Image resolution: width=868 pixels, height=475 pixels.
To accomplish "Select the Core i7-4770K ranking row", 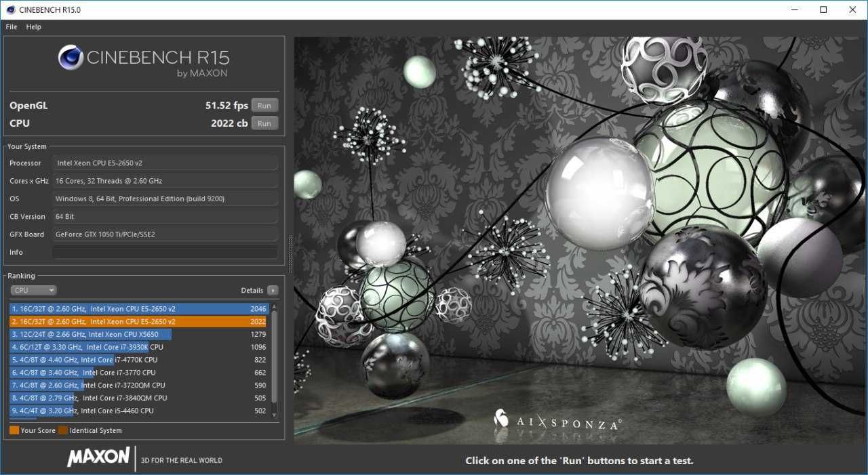I will pos(139,360).
